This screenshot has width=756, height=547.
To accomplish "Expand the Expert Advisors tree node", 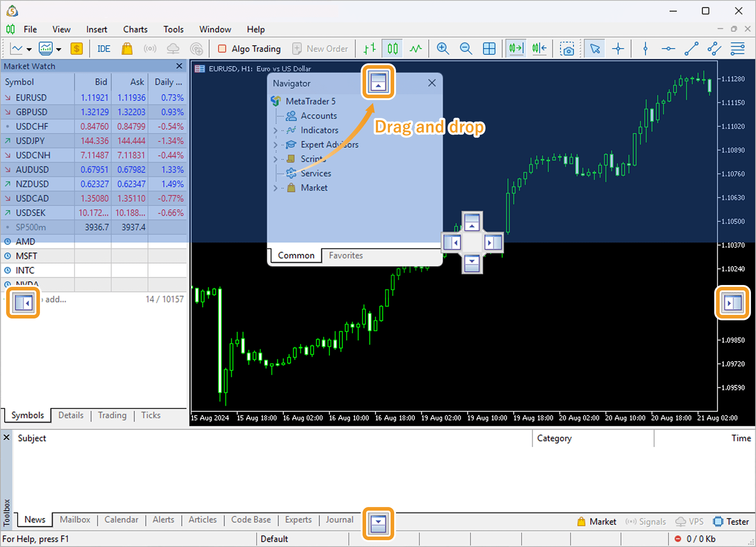I will [x=275, y=145].
